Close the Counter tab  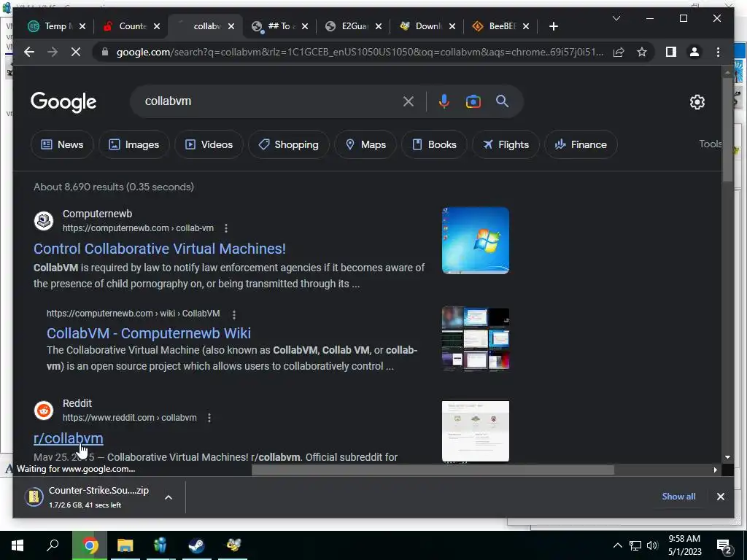click(x=156, y=26)
